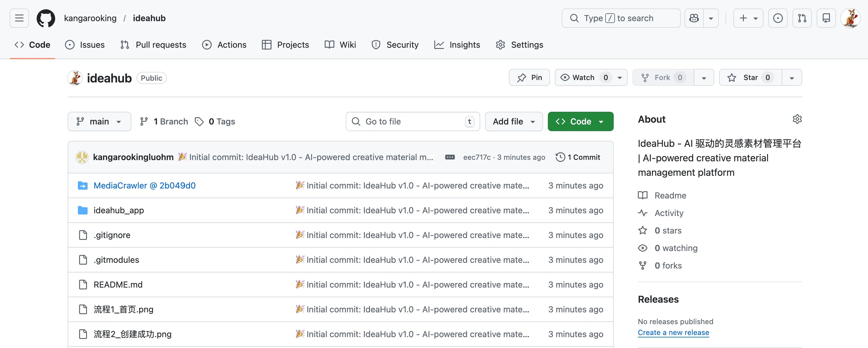This screenshot has height=348, width=868.
Task: Open the notifications inbox icon
Action: pos(826,18)
